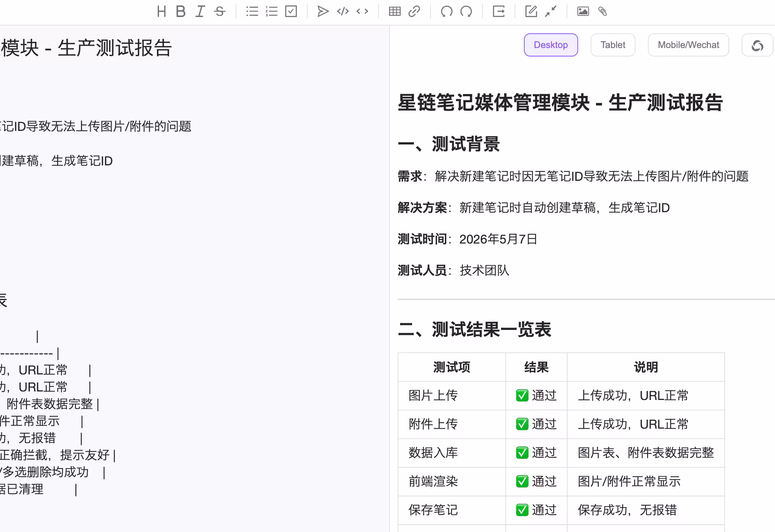Click the 保存笔记 table cell
The width and height of the screenshot is (775, 532).
tap(452, 510)
